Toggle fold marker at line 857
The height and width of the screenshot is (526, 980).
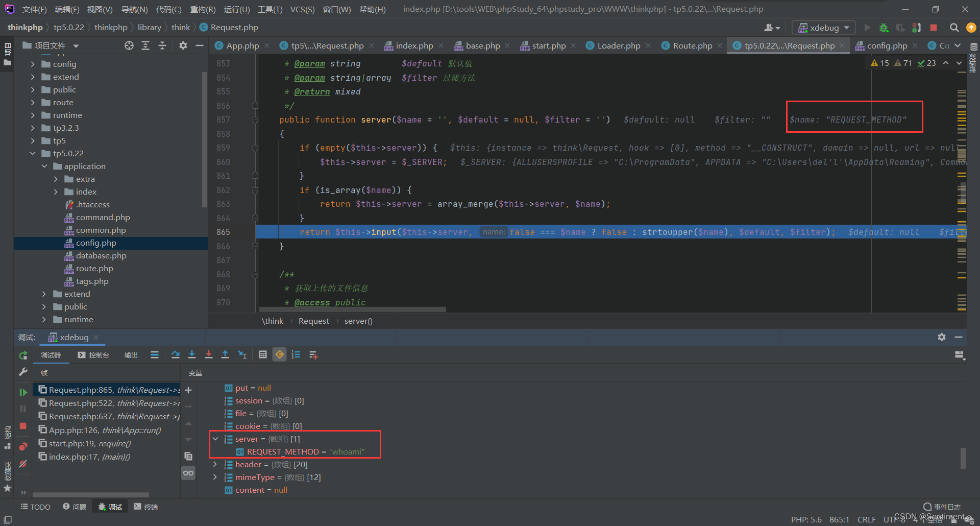point(255,120)
